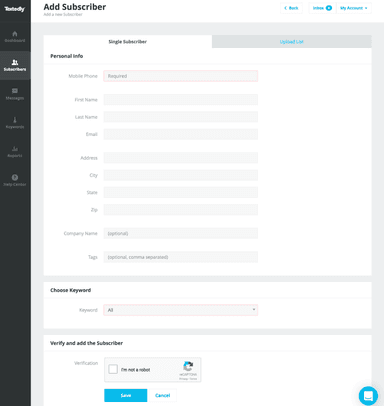Cancel adding the subscriber
Image resolution: width=384 pixels, height=406 pixels.
coord(163,395)
